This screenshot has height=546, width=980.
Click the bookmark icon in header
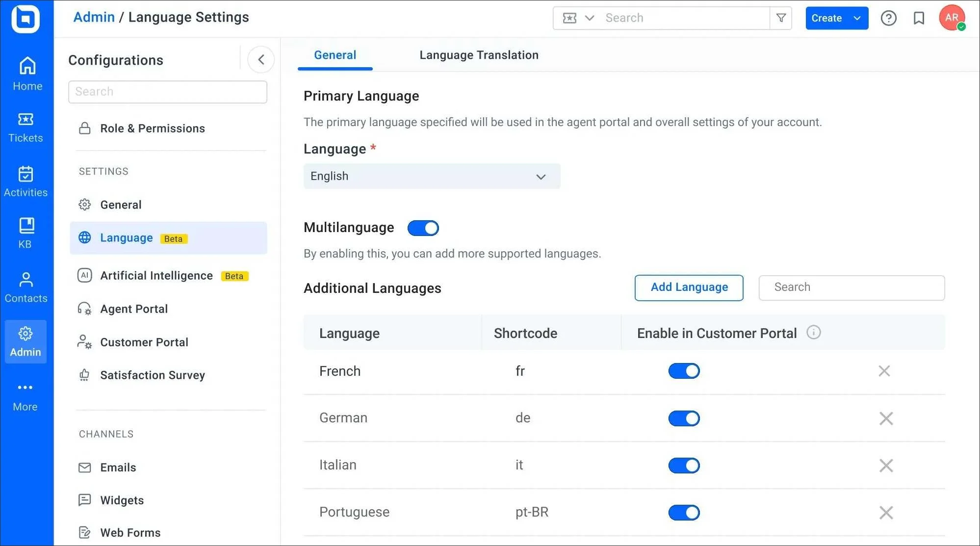[x=919, y=18]
